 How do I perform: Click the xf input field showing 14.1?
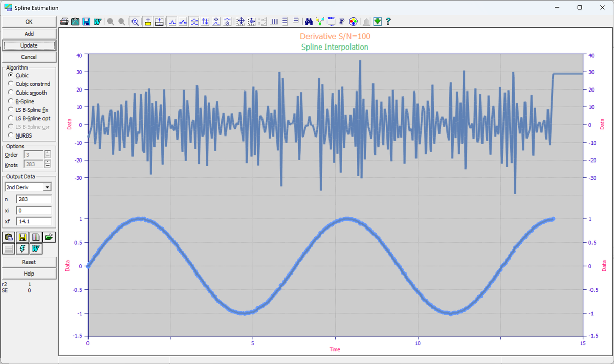[34, 222]
